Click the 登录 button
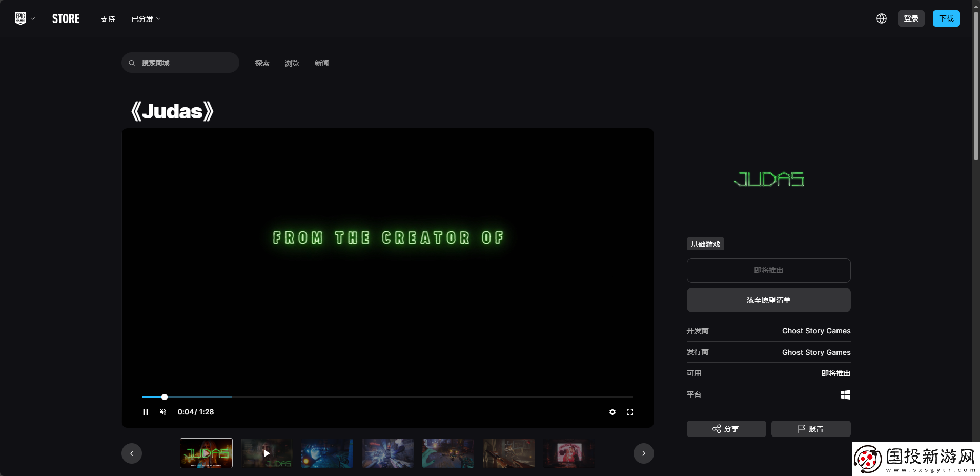 (911, 18)
